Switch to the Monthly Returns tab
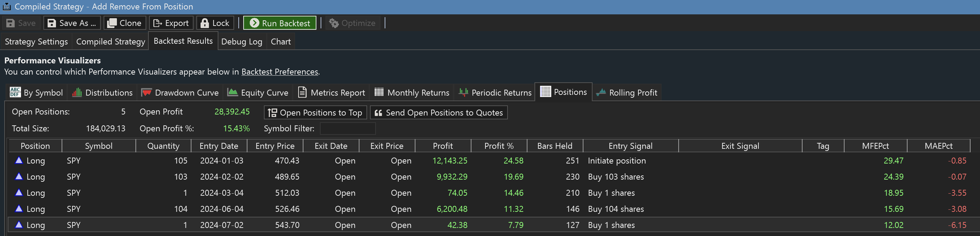980x236 pixels. point(412,92)
